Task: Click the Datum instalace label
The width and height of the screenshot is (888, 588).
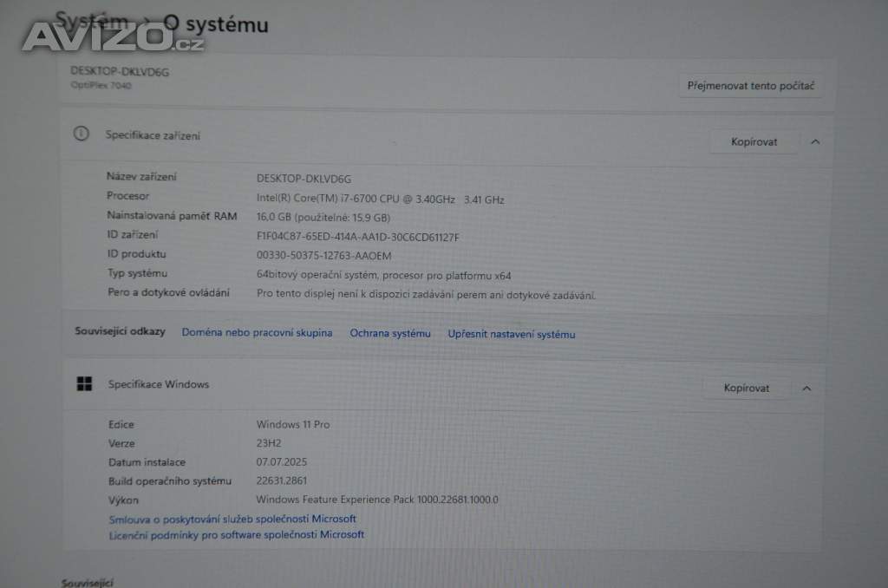Action: click(147, 462)
